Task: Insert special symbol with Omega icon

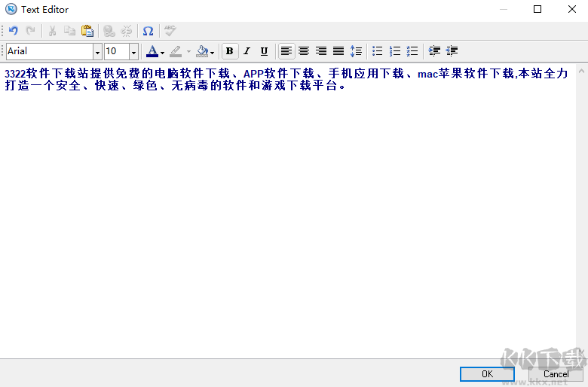Action: click(x=148, y=31)
